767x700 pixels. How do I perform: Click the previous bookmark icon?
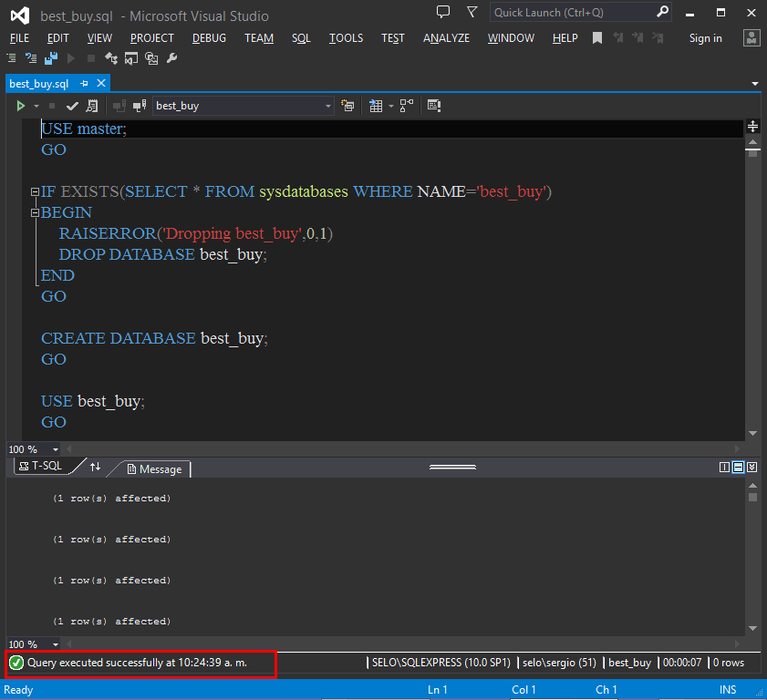tap(618, 37)
